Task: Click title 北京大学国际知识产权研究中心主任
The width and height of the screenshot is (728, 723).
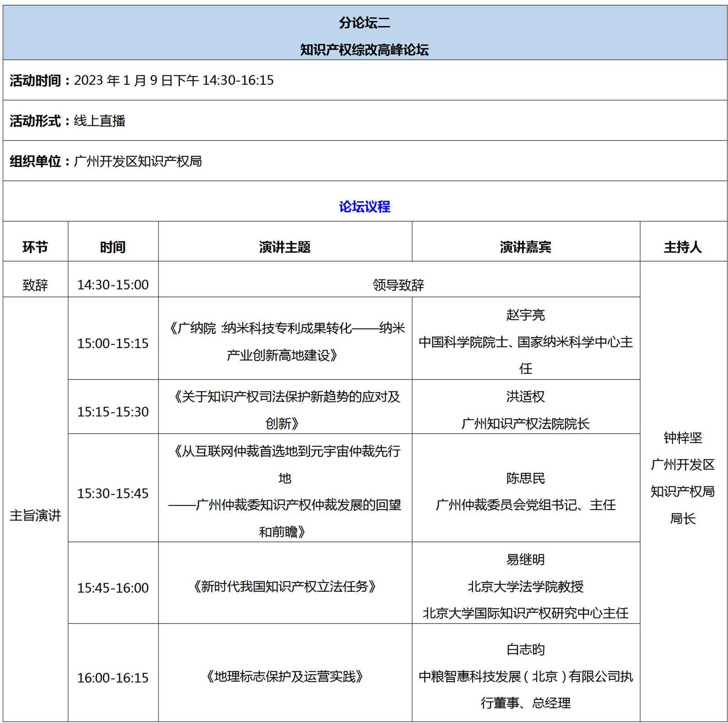Action: point(526,613)
